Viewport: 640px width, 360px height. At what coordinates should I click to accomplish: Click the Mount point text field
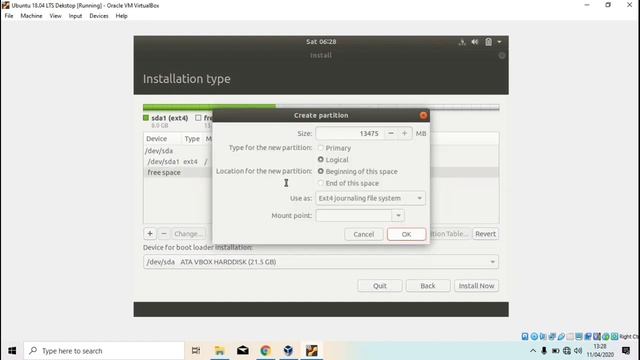click(354, 216)
